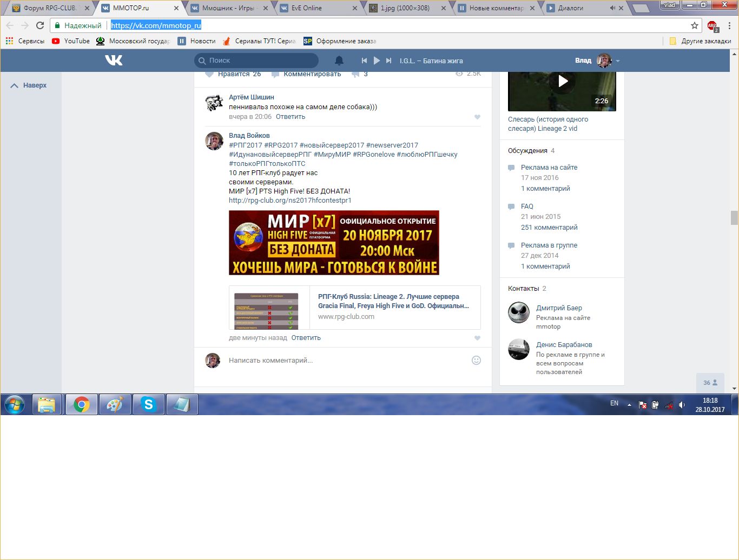The height and width of the screenshot is (560, 739).
Task: Reload the current page
Action: (40, 25)
